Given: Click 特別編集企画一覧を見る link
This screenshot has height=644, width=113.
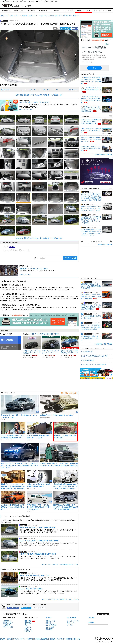Looking at the screenshot, I should 104,155.
